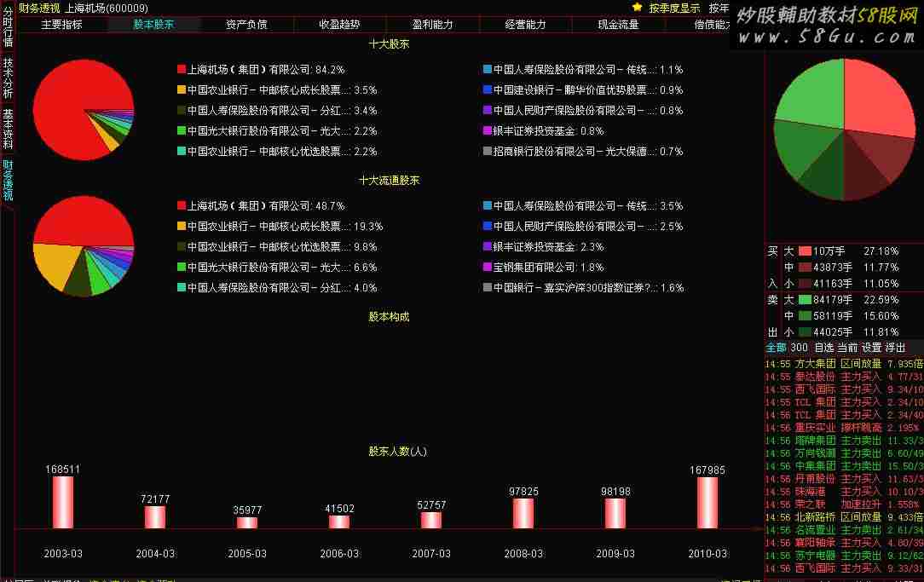The height and width of the screenshot is (582, 924).
Task: Click the 上海机场(600009) title text
Action: 106,9
